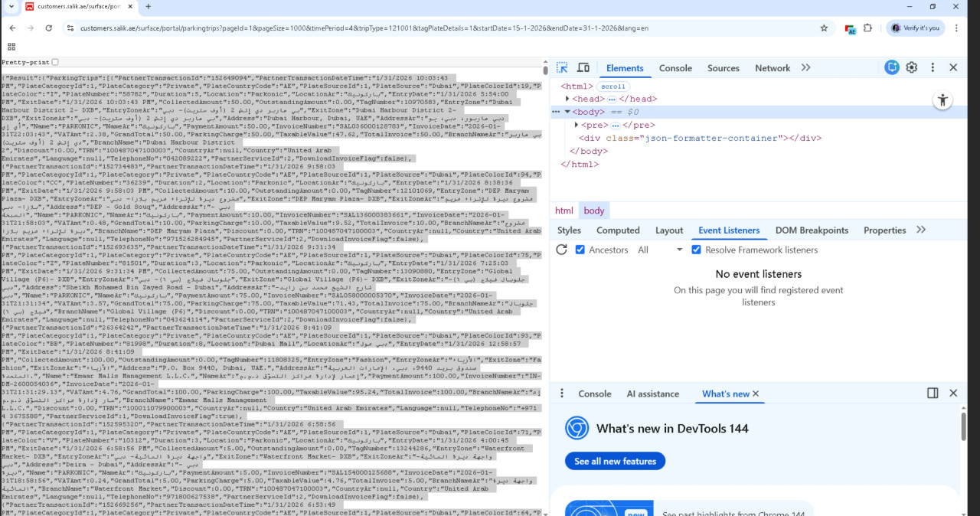Click the translate page icon in address bar
Viewport: 980px width, 516px height.
click(x=850, y=28)
